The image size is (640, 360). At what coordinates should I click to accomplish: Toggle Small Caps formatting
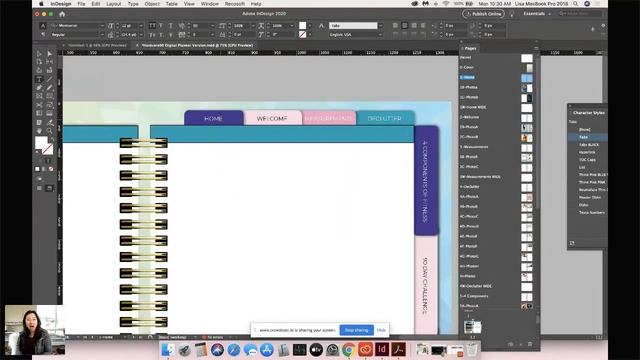[152, 35]
